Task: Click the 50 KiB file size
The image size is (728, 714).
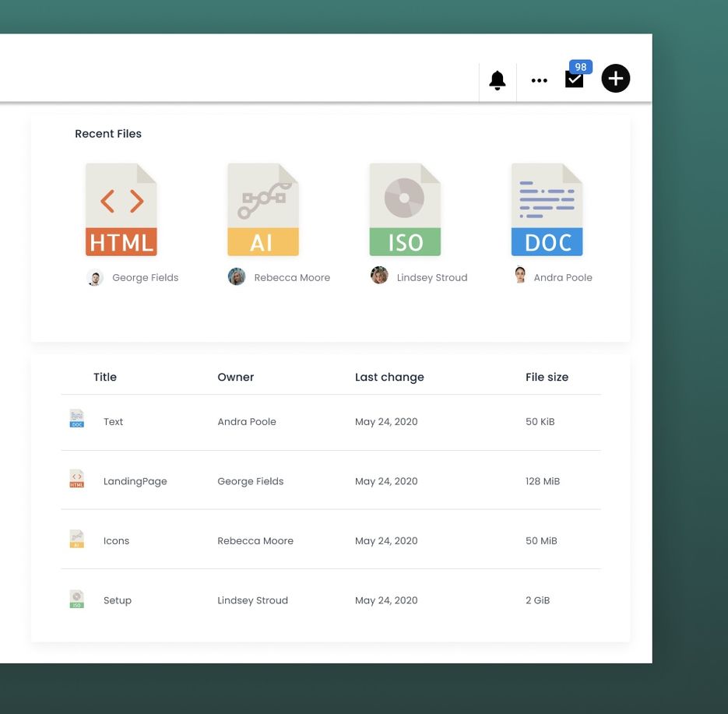Action: [540, 421]
